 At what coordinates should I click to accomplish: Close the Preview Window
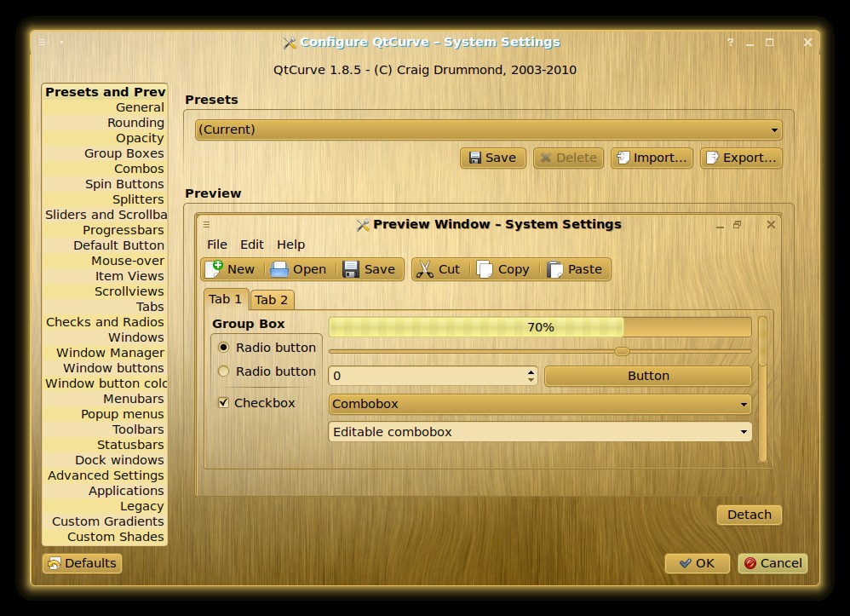point(771,224)
